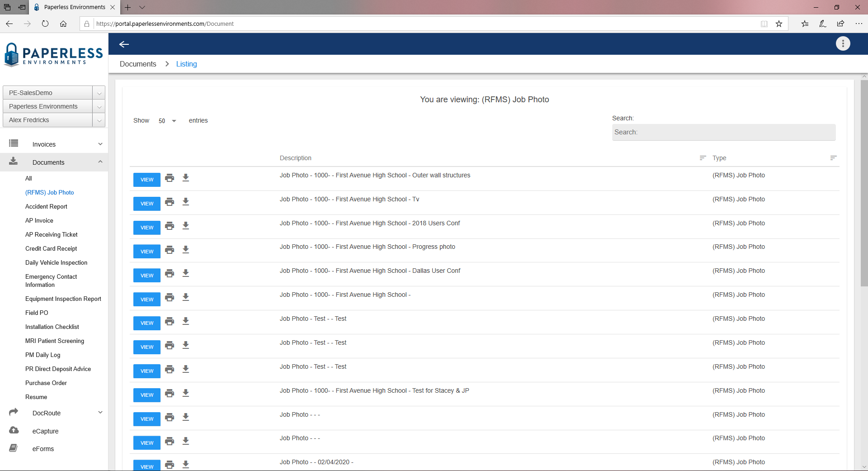Click the Documents breadcrumb link
This screenshot has width=868, height=471.
click(x=138, y=64)
